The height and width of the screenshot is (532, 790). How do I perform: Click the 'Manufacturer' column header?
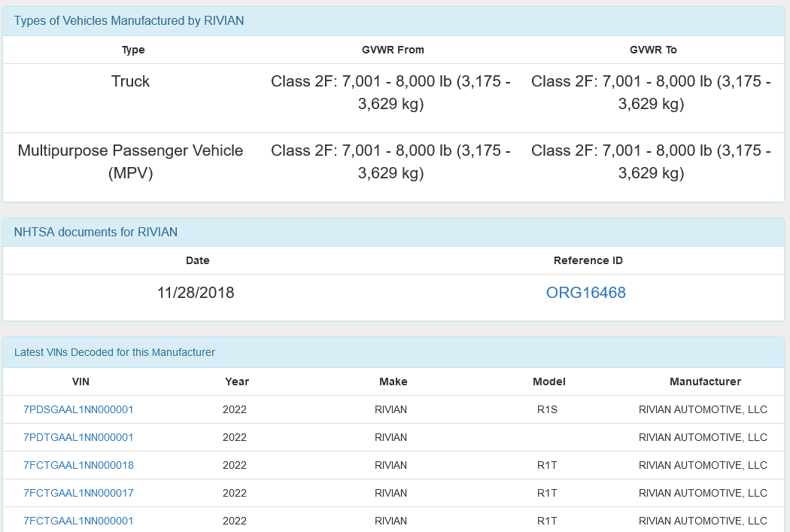point(706,382)
